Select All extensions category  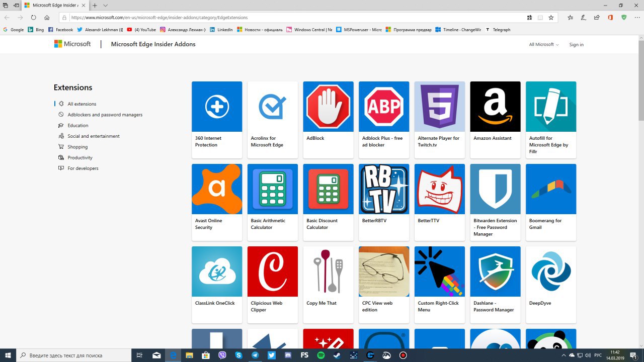point(82,104)
